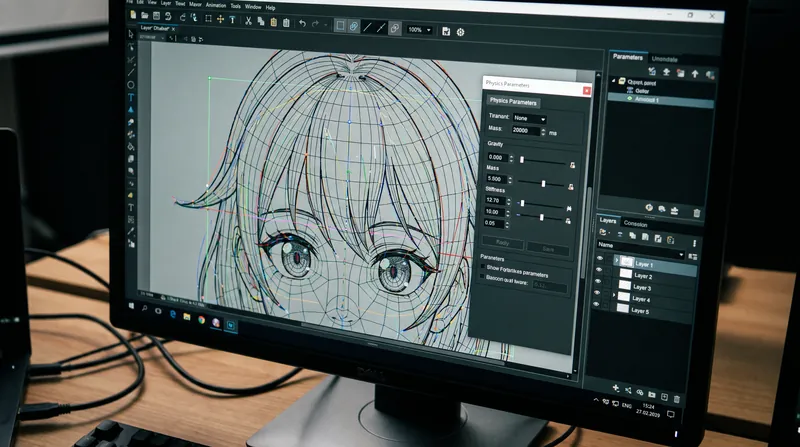Click the New file icon in toolbar
This screenshot has width=800, height=447.
[133, 15]
